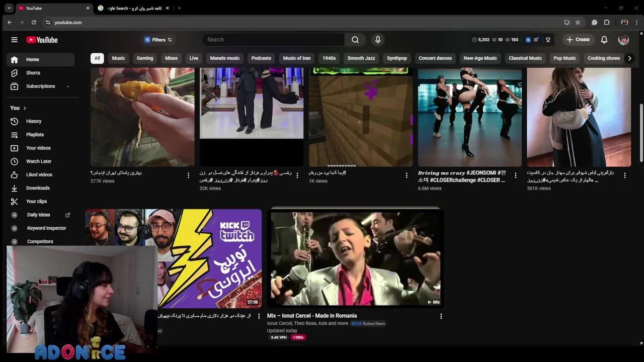Reload the page
This screenshot has width=644, height=362.
click(34, 22)
